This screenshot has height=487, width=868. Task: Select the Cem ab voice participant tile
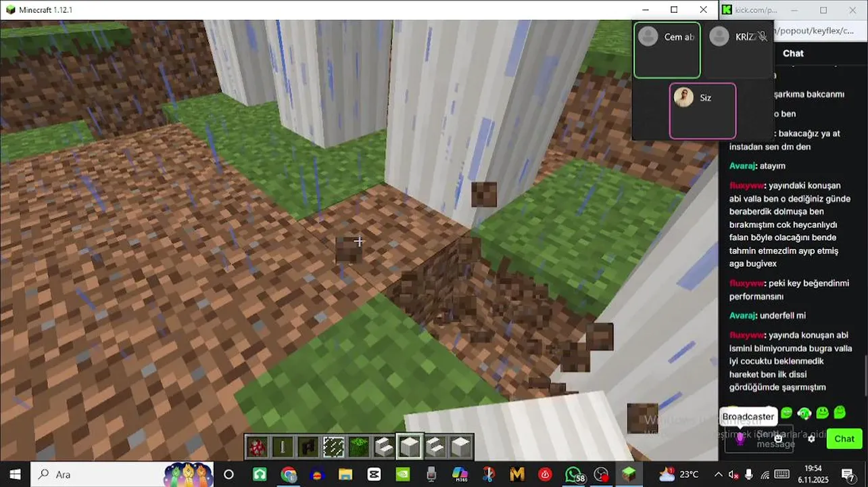coord(667,50)
